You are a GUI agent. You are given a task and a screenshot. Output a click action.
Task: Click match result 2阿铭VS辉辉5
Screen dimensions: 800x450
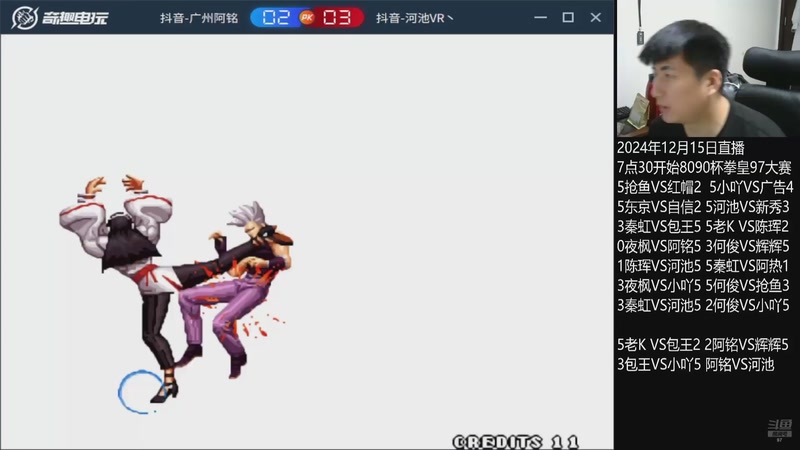[x=746, y=345]
